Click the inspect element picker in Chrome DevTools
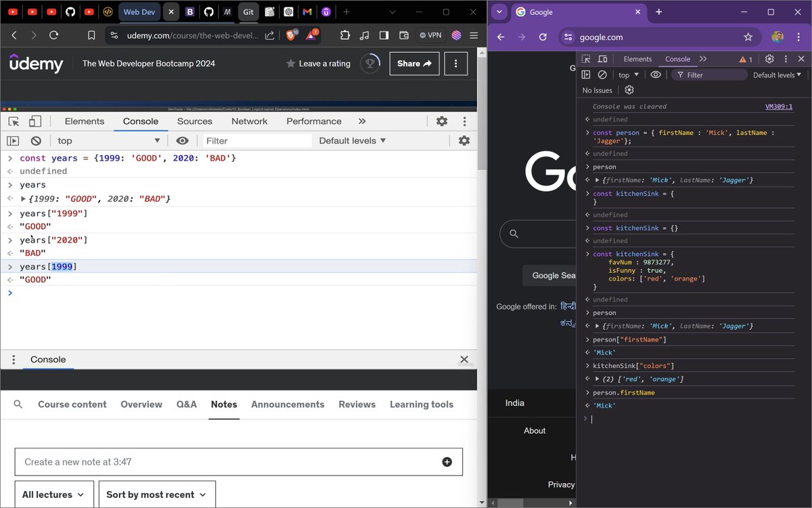The width and height of the screenshot is (812, 508). (x=586, y=59)
